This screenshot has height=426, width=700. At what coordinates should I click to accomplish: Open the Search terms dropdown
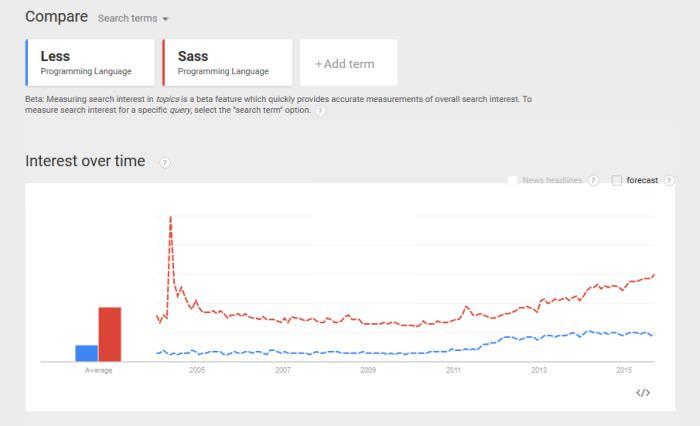pyautogui.click(x=133, y=18)
